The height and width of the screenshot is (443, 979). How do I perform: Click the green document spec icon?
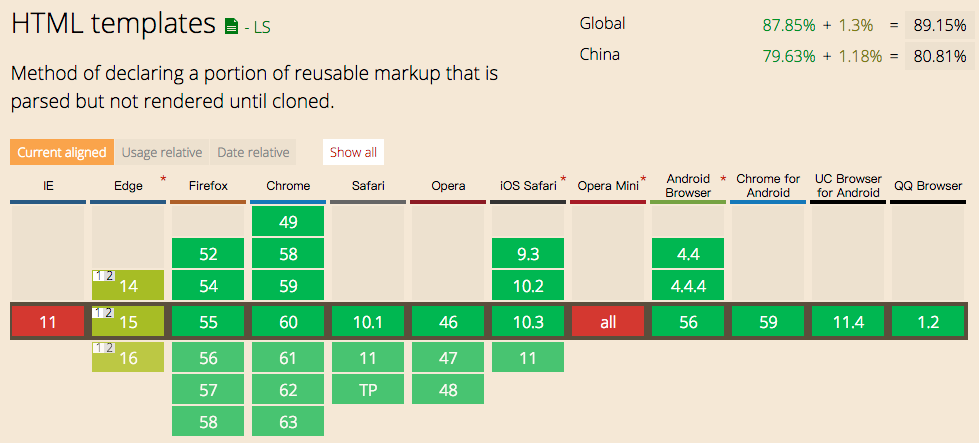coord(232,27)
